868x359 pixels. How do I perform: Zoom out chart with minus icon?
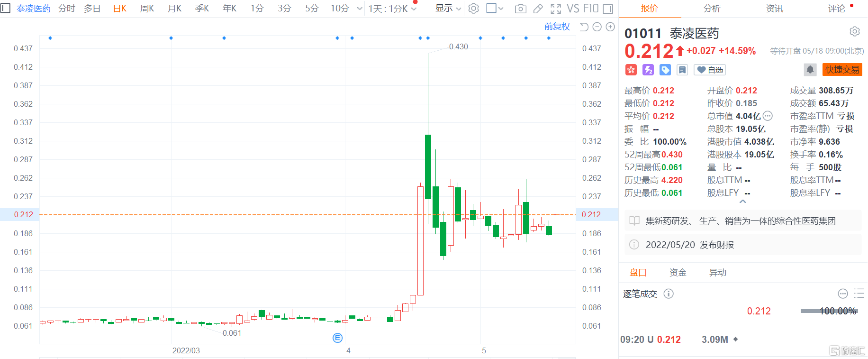(x=597, y=27)
